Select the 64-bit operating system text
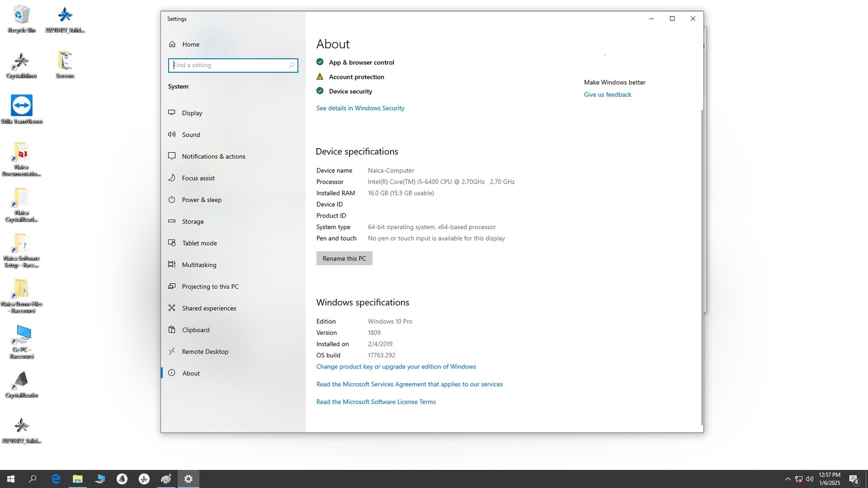This screenshot has height=488, width=868. 431,227
